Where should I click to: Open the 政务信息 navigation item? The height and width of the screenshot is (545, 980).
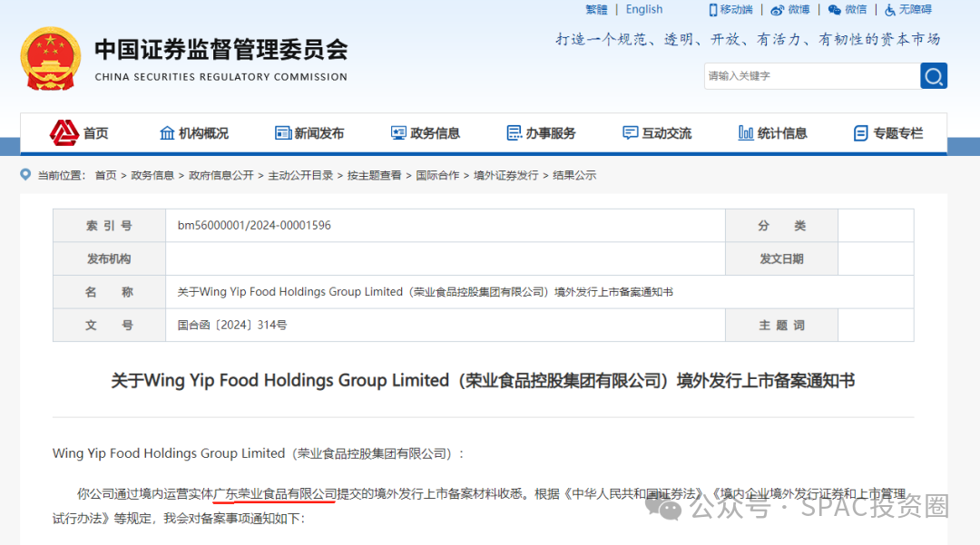pos(435,133)
